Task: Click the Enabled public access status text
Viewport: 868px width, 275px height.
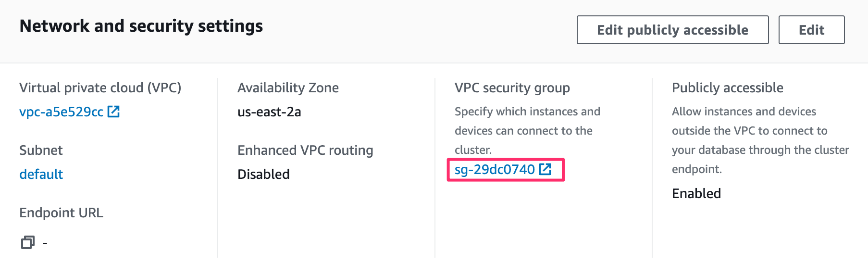Action: click(696, 193)
